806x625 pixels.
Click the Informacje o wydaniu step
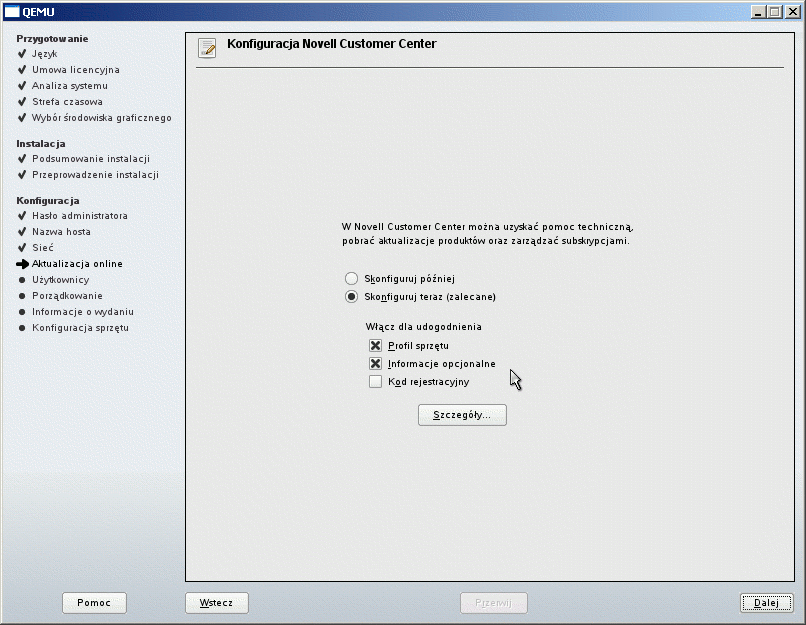click(x=83, y=312)
